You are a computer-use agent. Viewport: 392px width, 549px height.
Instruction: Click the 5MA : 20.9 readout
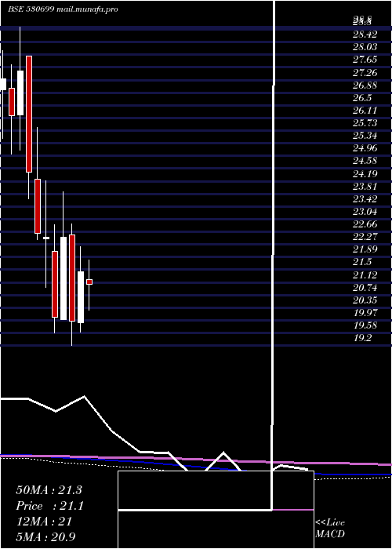point(45,537)
